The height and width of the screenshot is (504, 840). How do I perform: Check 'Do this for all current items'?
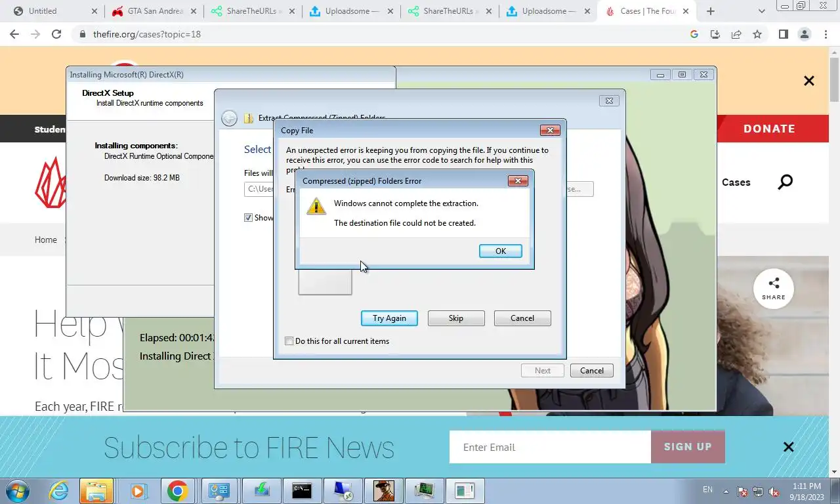[x=289, y=341]
